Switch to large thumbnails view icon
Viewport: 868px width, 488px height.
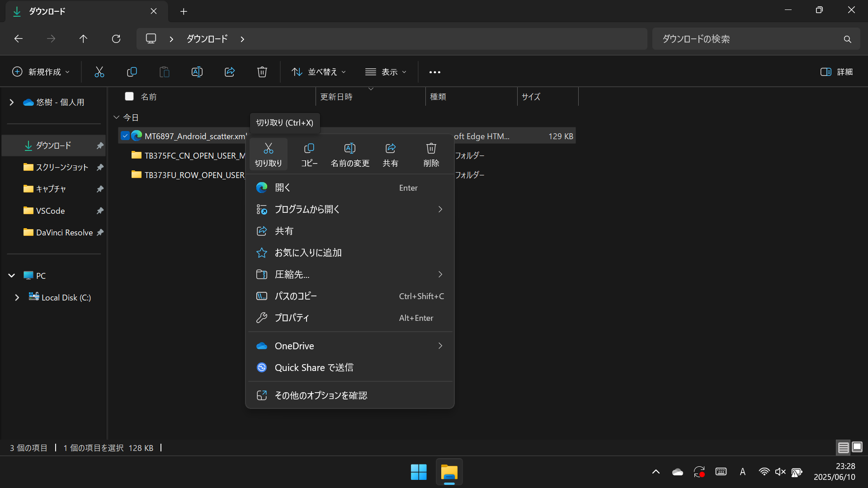pos(857,447)
